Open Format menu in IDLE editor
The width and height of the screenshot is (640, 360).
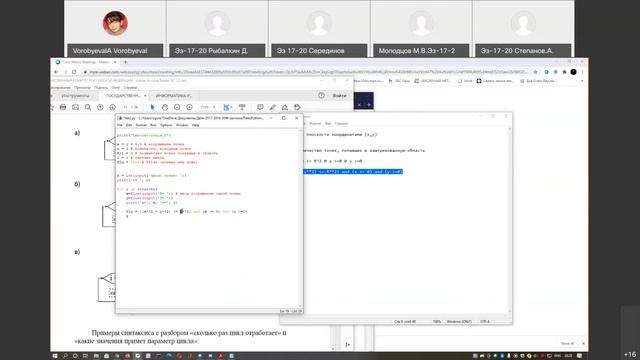[141, 125]
